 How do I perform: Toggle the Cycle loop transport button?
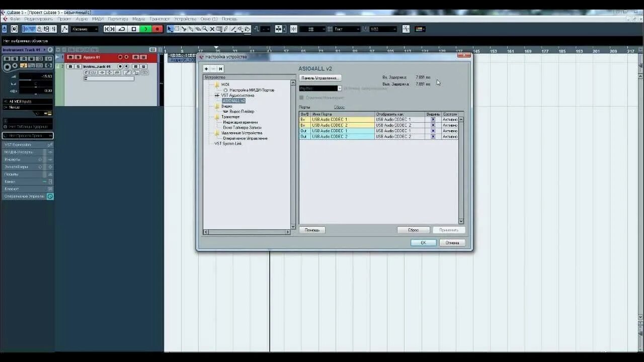pyautogui.click(x=122, y=29)
